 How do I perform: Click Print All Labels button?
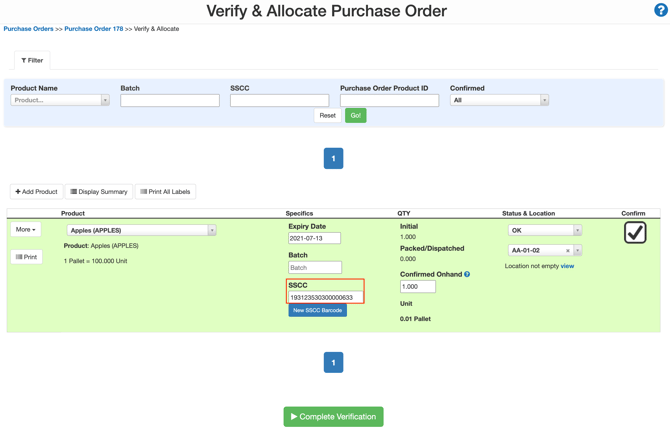point(165,191)
